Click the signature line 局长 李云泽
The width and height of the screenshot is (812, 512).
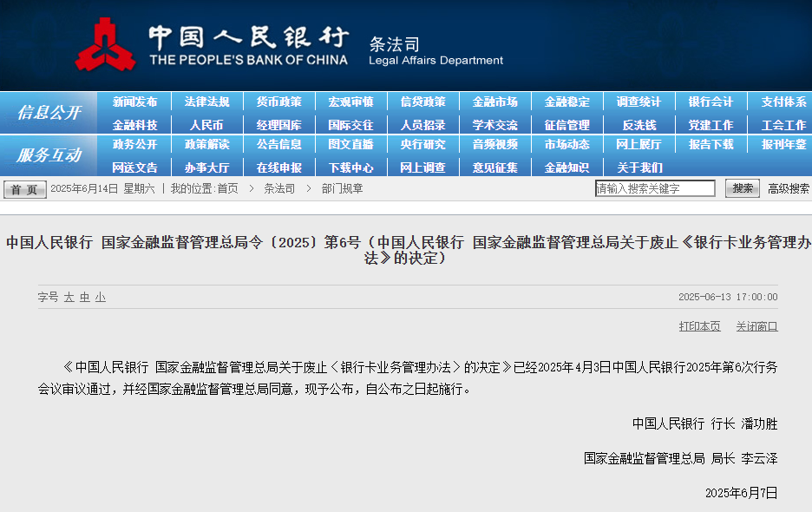(x=680, y=458)
